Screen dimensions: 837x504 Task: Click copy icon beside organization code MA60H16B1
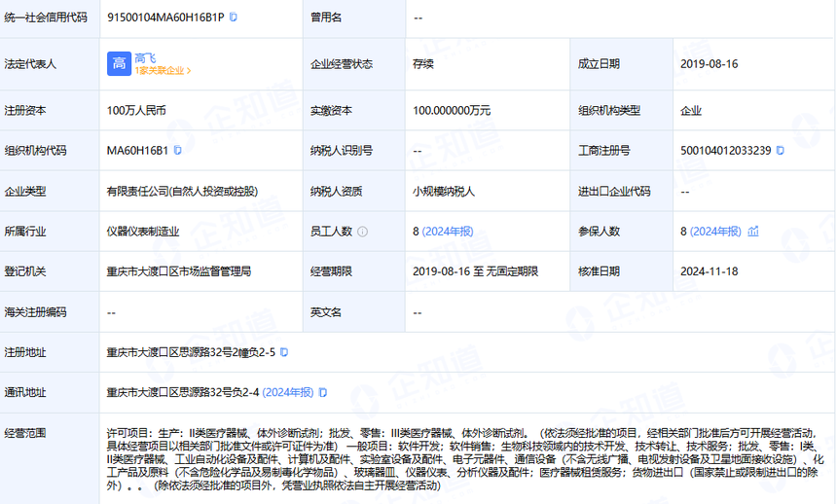(x=178, y=151)
